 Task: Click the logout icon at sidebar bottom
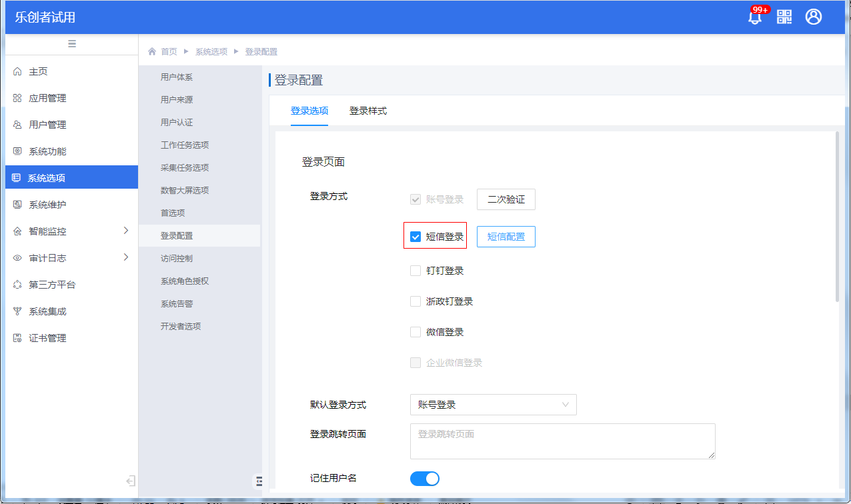click(x=130, y=481)
